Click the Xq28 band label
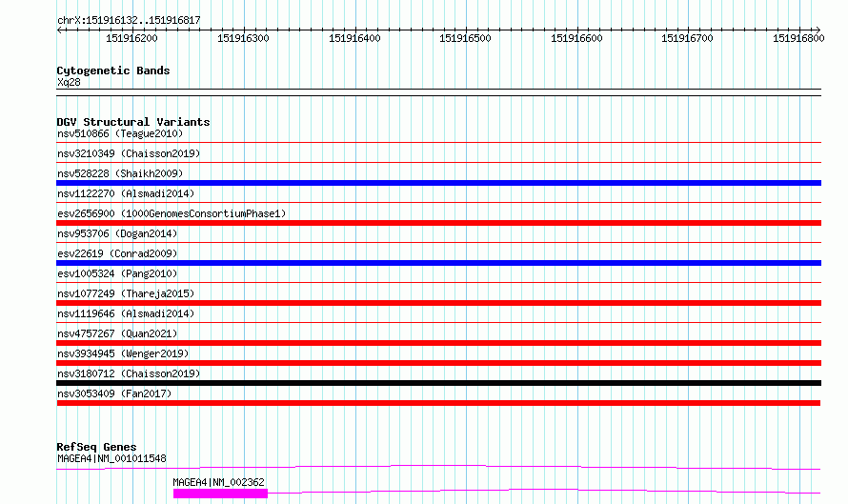The image size is (848, 504). pyautogui.click(x=69, y=82)
